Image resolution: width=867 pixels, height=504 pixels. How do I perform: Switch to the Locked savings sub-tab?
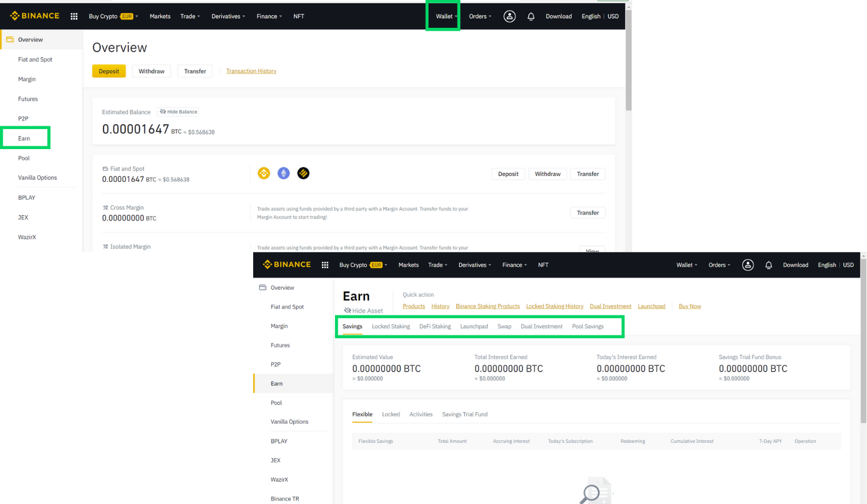pyautogui.click(x=391, y=414)
